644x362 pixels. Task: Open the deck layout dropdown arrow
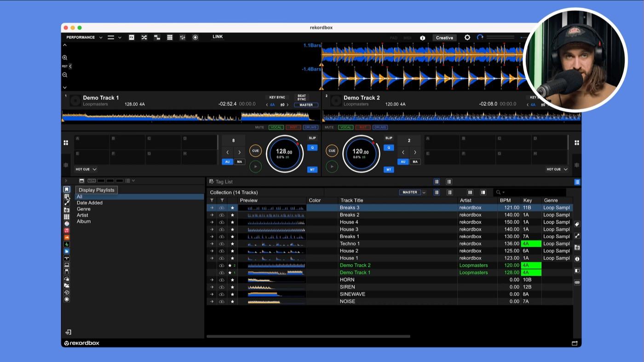[x=120, y=37]
